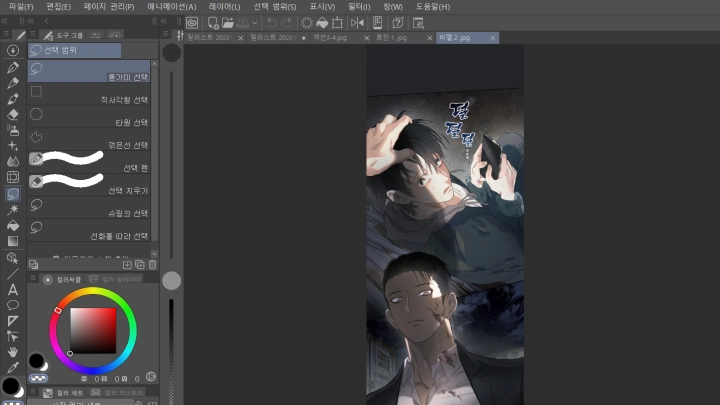Click the Fill icon in command bar
This screenshot has height=405, width=720.
pyautogui.click(x=322, y=22)
